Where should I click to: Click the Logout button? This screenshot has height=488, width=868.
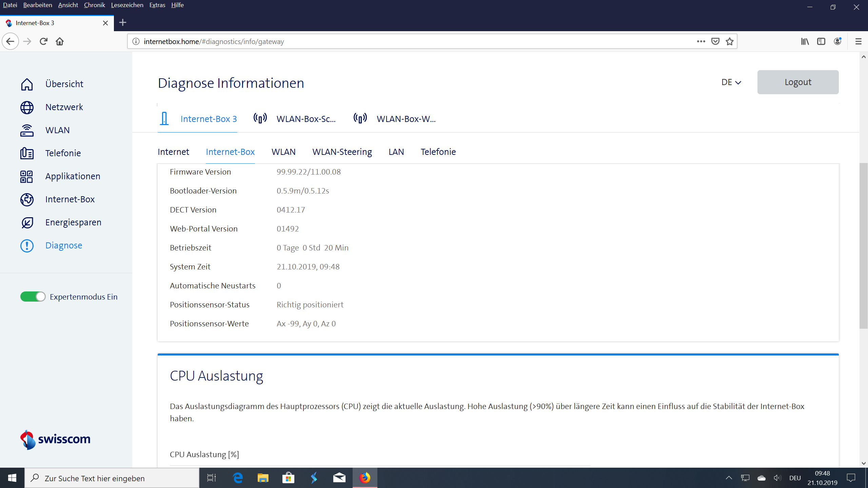coord(798,82)
